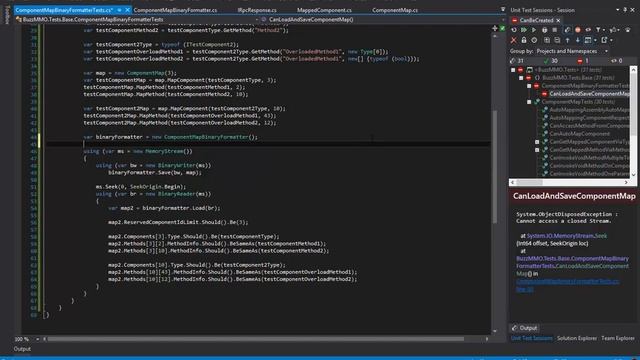
Task: Switch to RpcResponse.cs tab
Action: point(257,10)
